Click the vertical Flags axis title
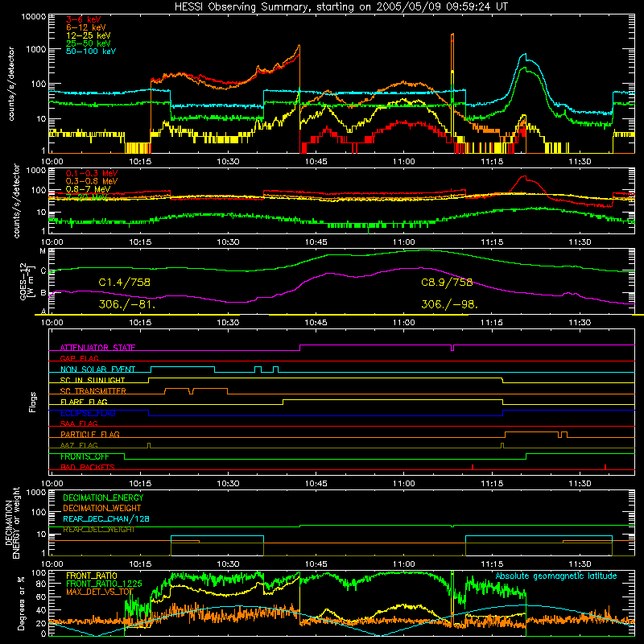This screenshot has height=644, width=644. pos(32,402)
